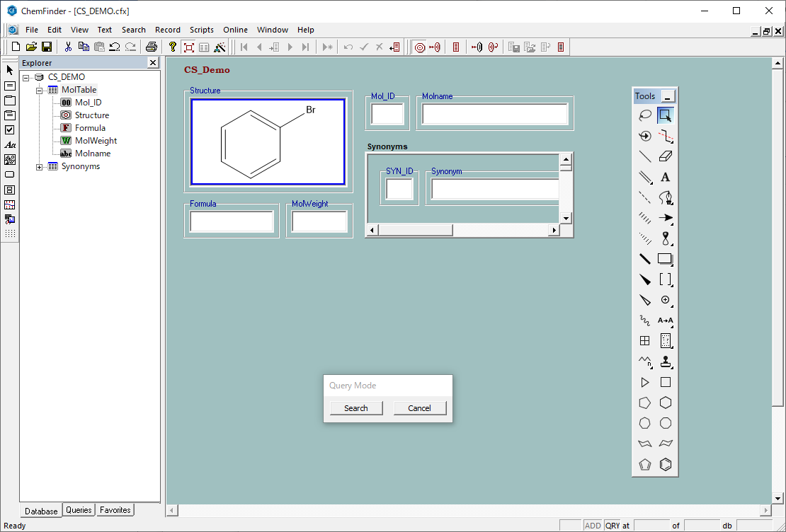This screenshot has height=532, width=786.
Task: Open the Scripts menu
Action: click(202, 30)
